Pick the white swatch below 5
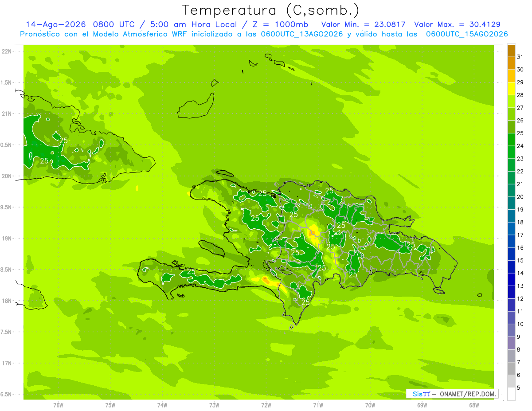 tap(511, 394)
